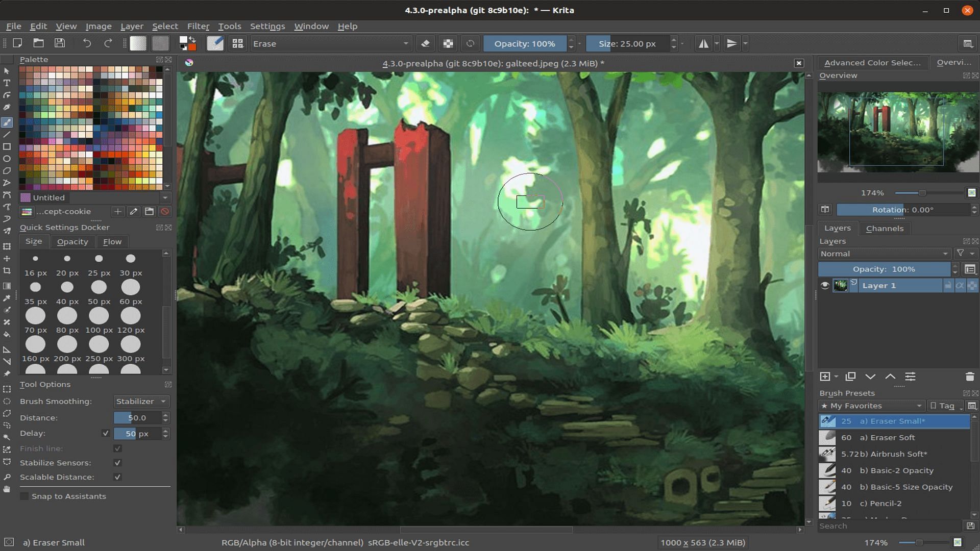Toggle Scalable Distance checkbox
Viewport: 980px width, 551px height.
tap(116, 477)
